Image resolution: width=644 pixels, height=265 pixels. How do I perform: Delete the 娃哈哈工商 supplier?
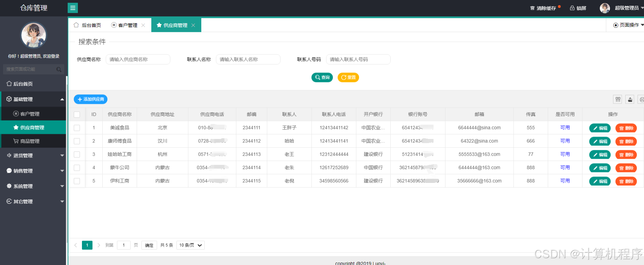[x=626, y=155]
